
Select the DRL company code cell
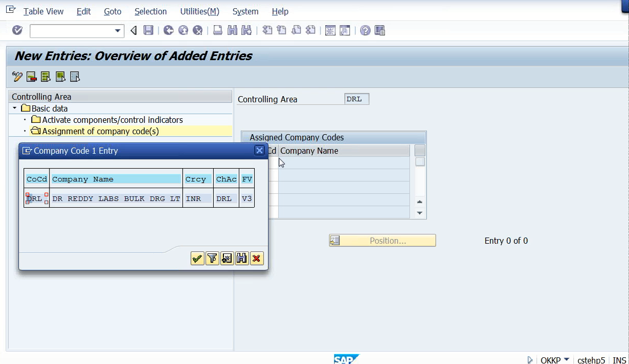click(37, 198)
